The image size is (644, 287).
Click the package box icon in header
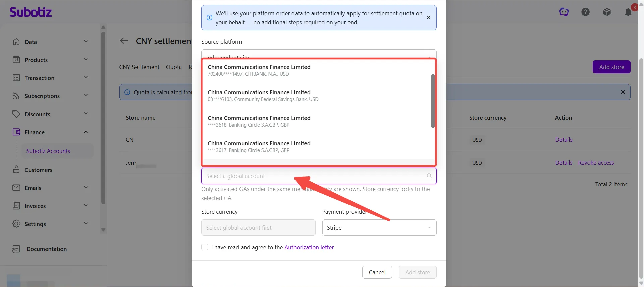607,12
